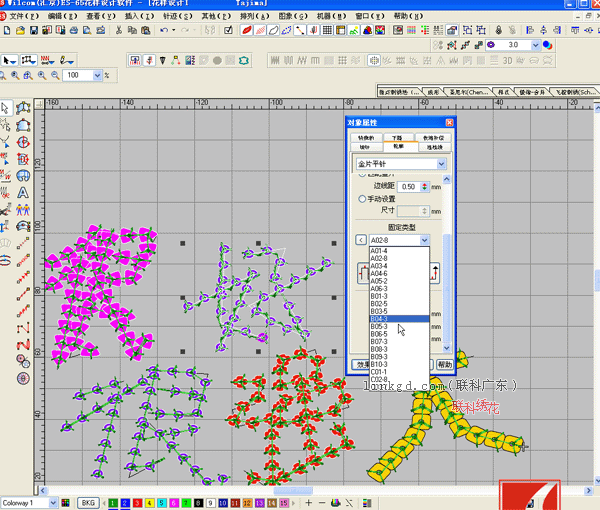600x510 pixels.
Task: Click the 帮助 button in properties dialog
Action: [444, 366]
